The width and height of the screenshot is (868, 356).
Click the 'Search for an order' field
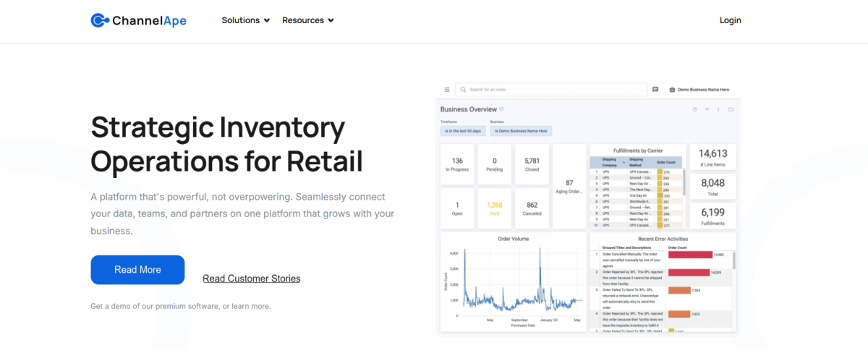[553, 90]
